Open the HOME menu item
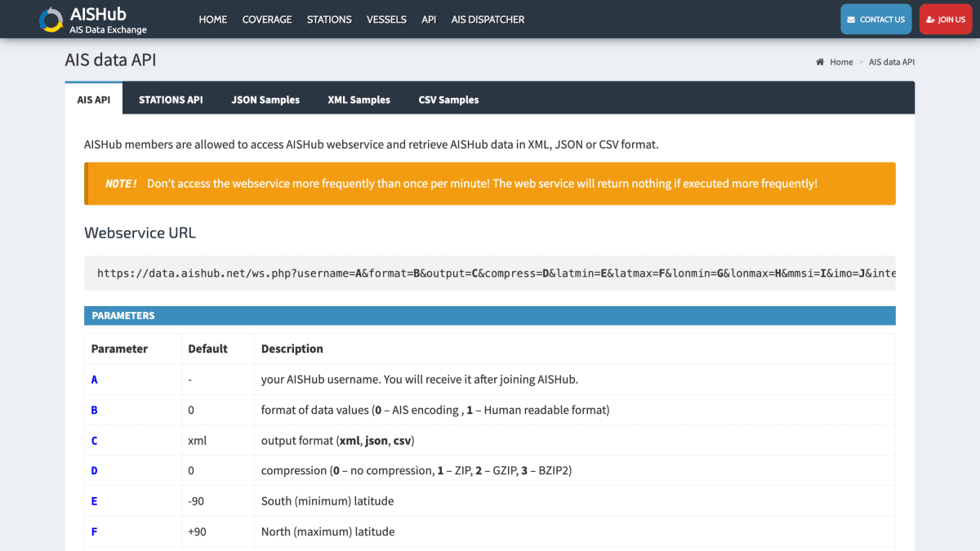Viewport: 980px width, 551px height. coord(213,20)
